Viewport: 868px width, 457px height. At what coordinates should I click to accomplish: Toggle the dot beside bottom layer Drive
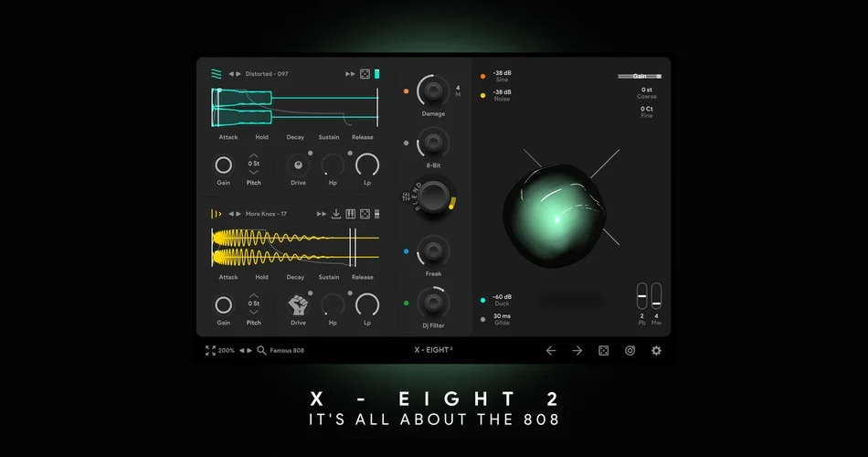[311, 293]
